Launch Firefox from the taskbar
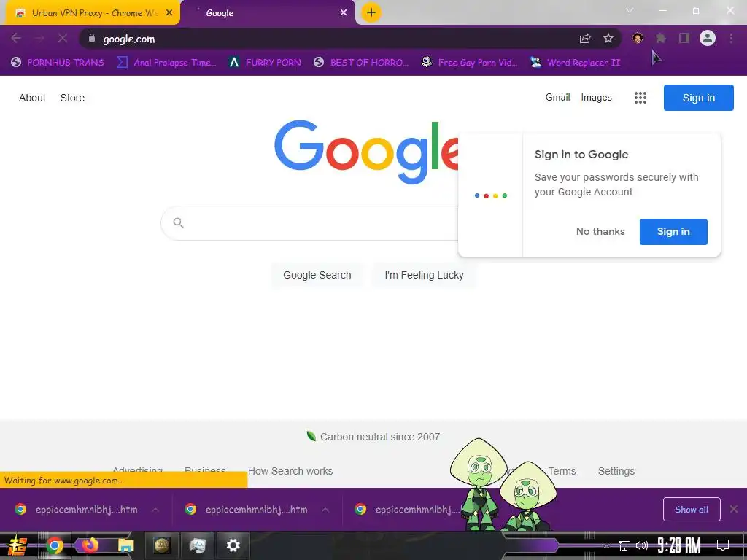The height and width of the screenshot is (560, 747). point(90,545)
